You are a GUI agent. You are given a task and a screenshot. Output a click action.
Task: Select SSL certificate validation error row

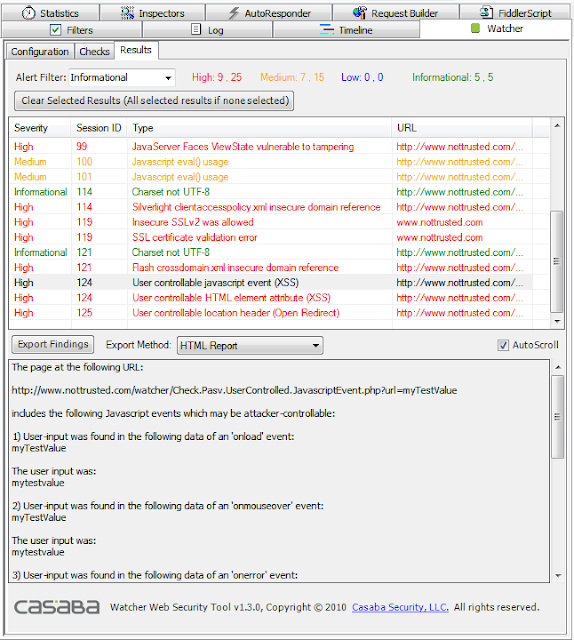[x=271, y=237]
